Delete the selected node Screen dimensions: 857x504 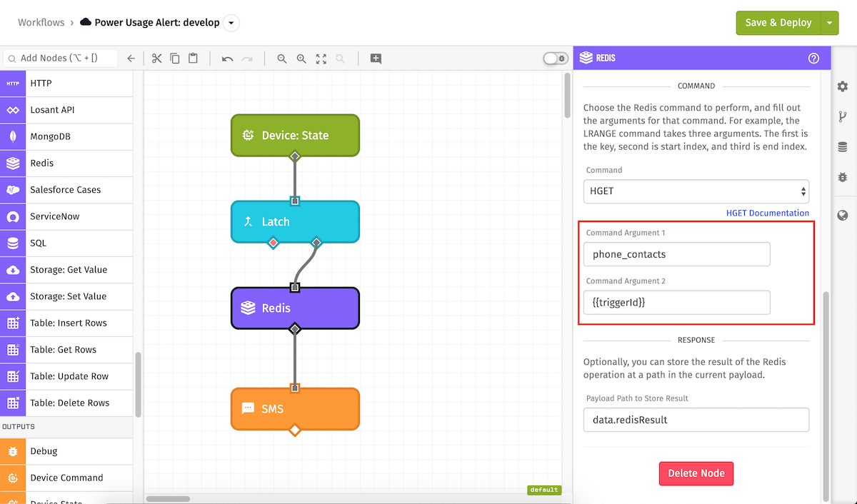click(696, 473)
